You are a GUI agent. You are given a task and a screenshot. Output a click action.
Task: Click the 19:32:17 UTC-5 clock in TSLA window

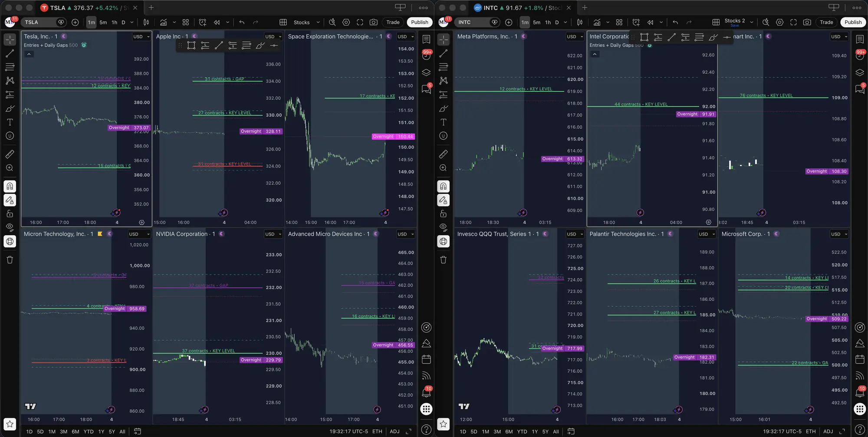point(349,431)
